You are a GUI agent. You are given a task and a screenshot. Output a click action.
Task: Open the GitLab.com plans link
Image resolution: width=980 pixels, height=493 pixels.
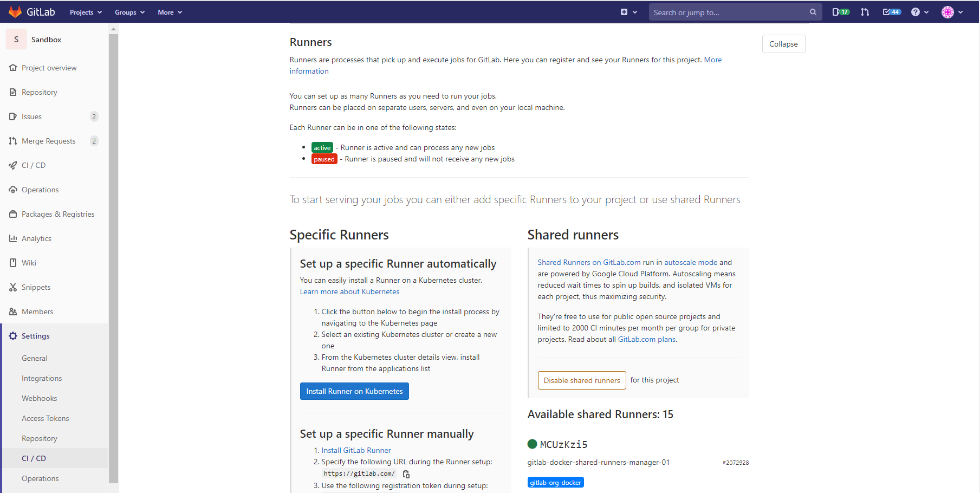click(x=647, y=339)
